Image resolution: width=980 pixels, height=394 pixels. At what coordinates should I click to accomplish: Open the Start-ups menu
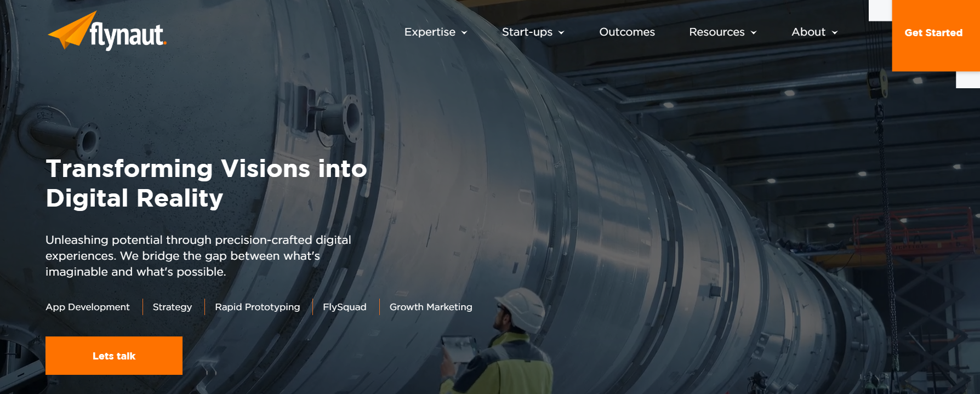point(527,32)
